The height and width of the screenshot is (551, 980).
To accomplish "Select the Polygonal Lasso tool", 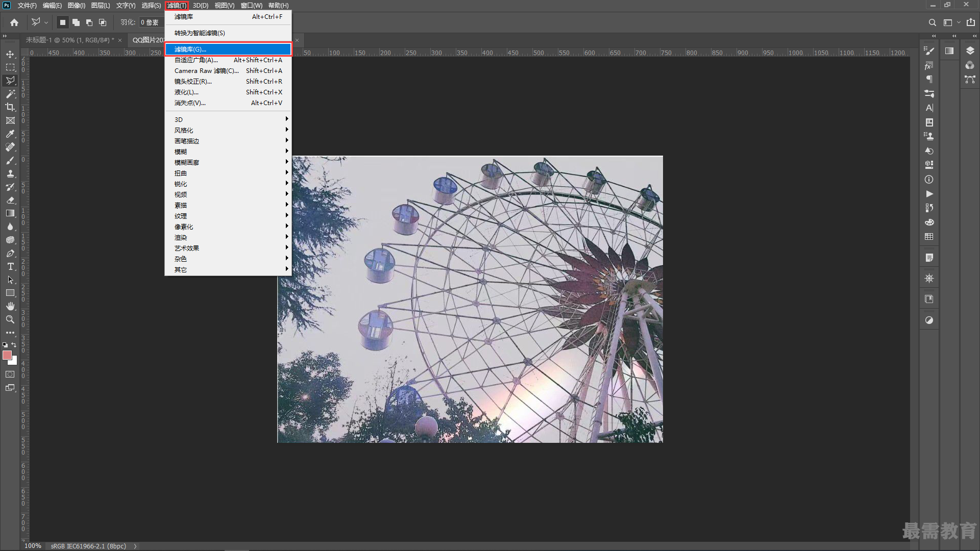I will (x=10, y=81).
